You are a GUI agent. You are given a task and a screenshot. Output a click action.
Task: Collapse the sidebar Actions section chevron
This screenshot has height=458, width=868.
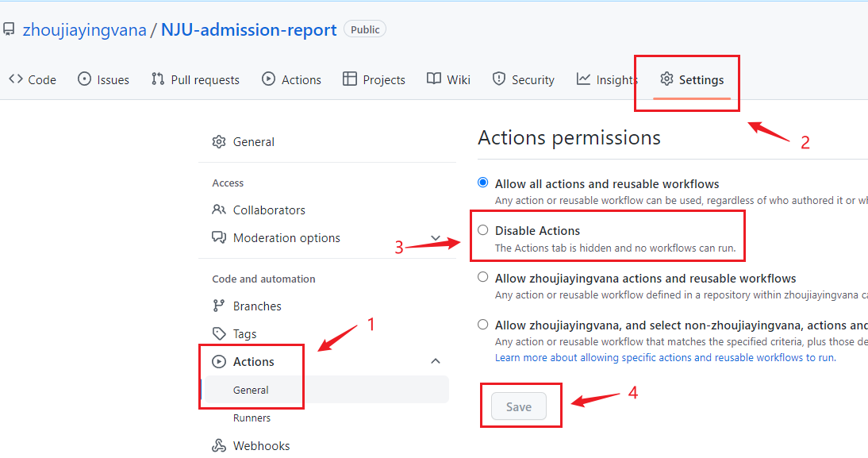pos(436,361)
